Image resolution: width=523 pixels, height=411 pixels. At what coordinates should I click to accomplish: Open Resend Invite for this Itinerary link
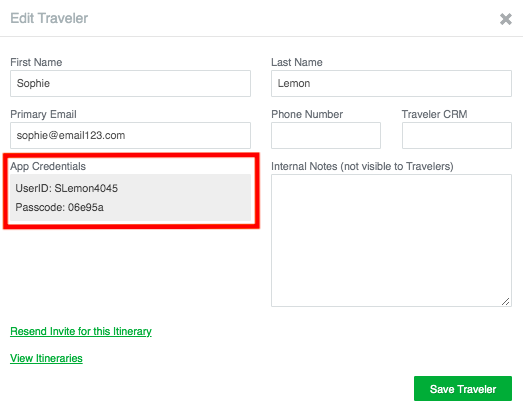click(81, 331)
